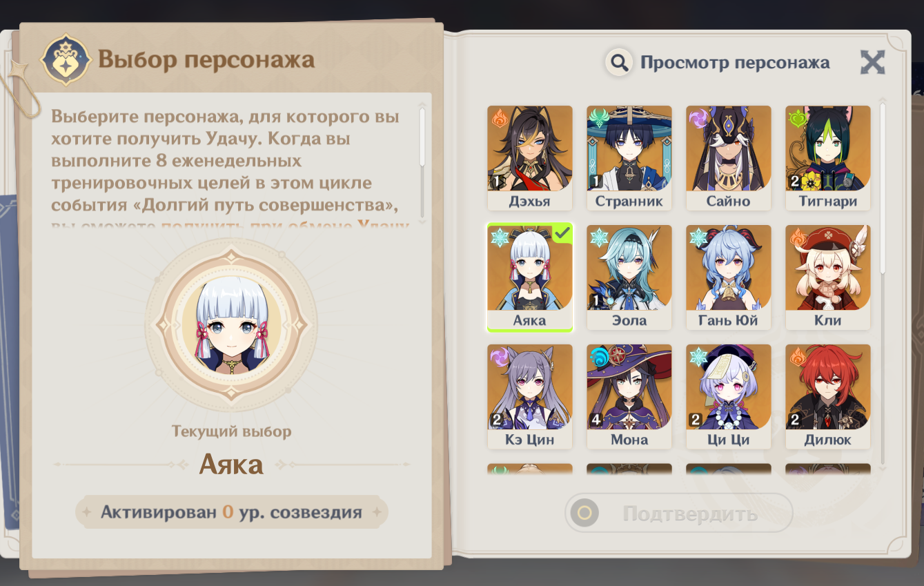Select Qiqi (Ци Ци) character card
924x586 pixels.
[x=728, y=397]
